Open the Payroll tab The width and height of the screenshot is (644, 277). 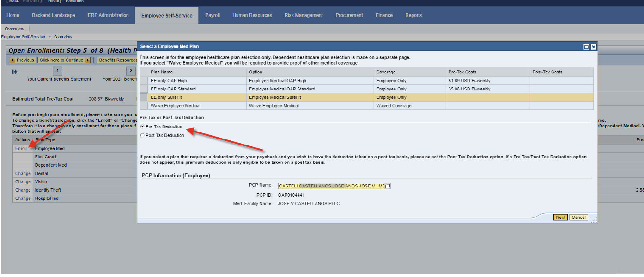tap(213, 15)
